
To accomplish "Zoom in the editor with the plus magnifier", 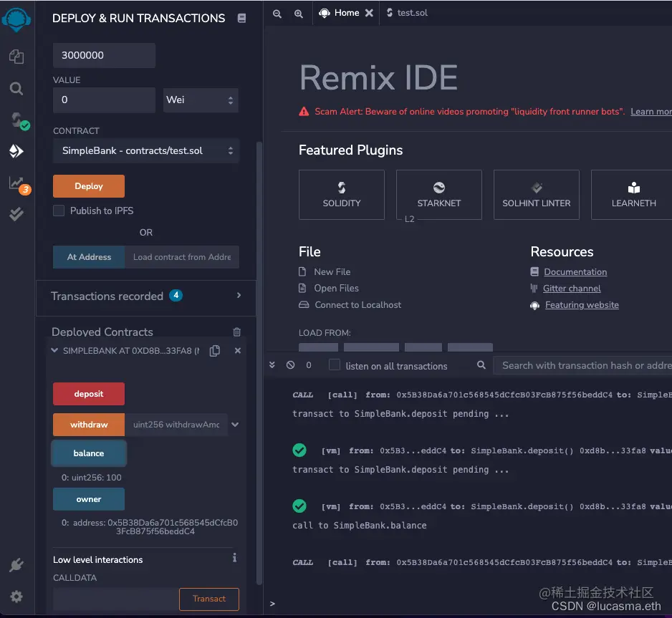I will (299, 14).
